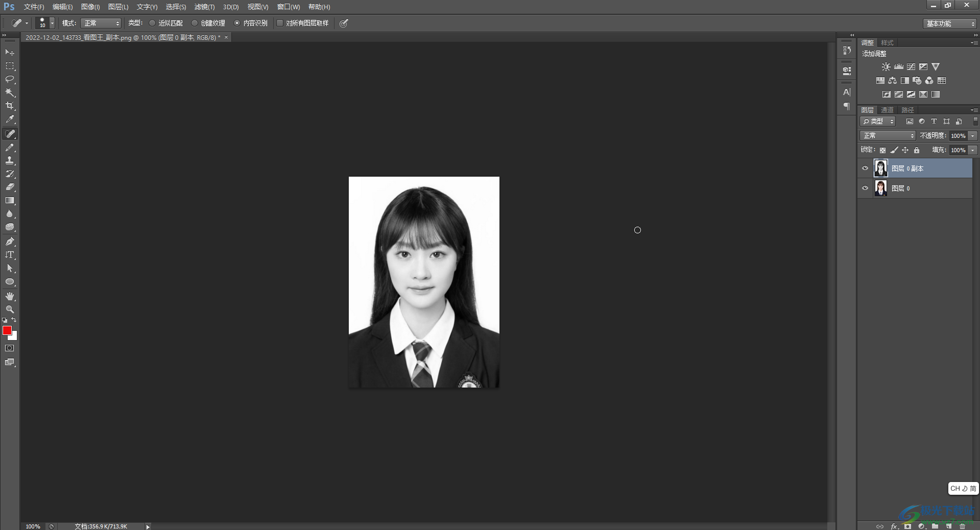Add Color Balance adjustment
The height and width of the screenshot is (530, 980).
click(x=892, y=81)
